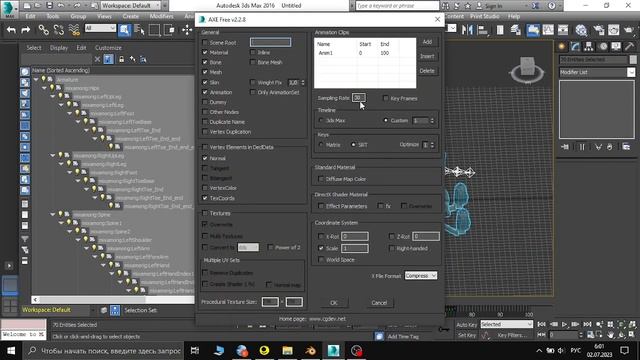Enable the Key Frames checkbox
Screen dimensions: 640x360
point(386,98)
